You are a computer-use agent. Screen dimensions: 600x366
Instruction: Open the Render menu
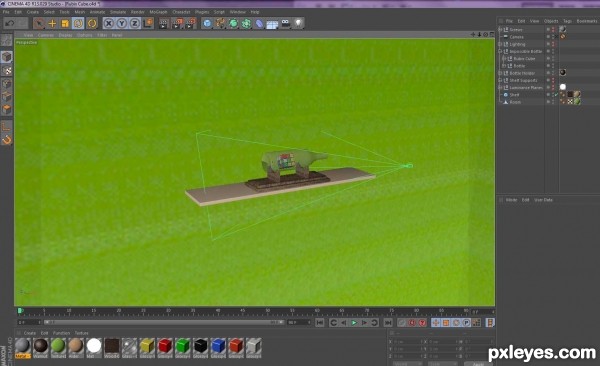pyautogui.click(x=138, y=12)
